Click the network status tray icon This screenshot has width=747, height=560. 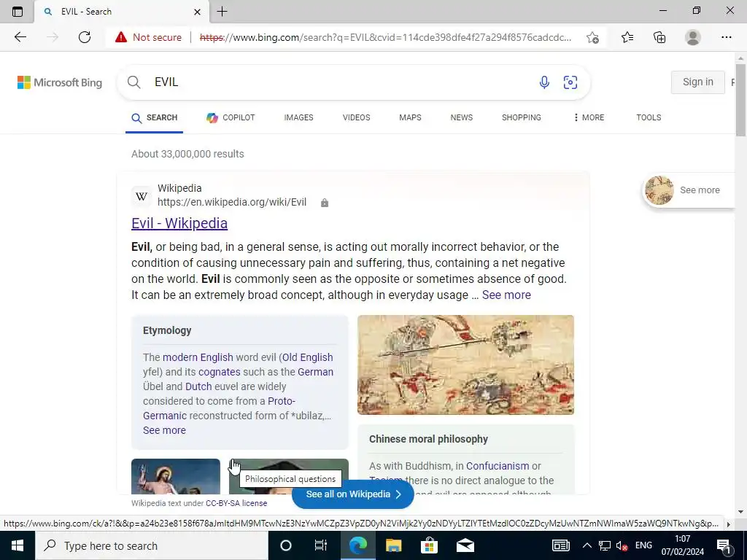(605, 545)
